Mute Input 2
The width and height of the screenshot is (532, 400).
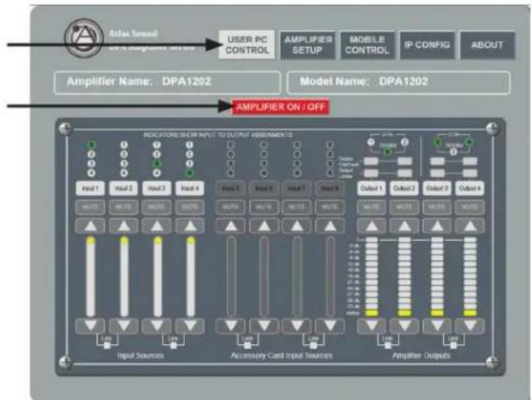pos(124,207)
